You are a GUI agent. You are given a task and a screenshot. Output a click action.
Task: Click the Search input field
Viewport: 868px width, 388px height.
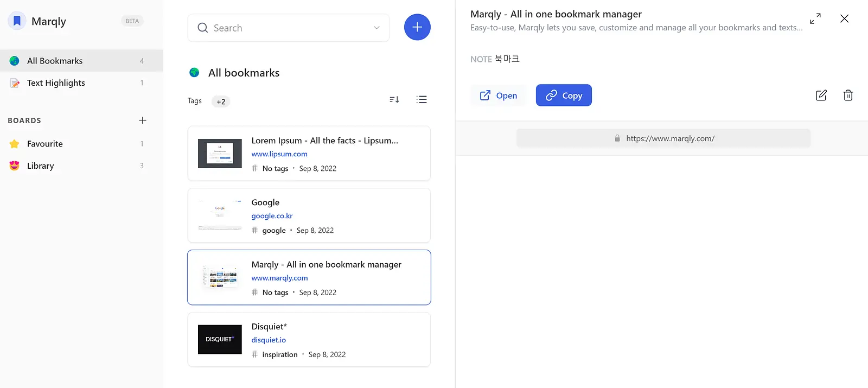point(289,28)
